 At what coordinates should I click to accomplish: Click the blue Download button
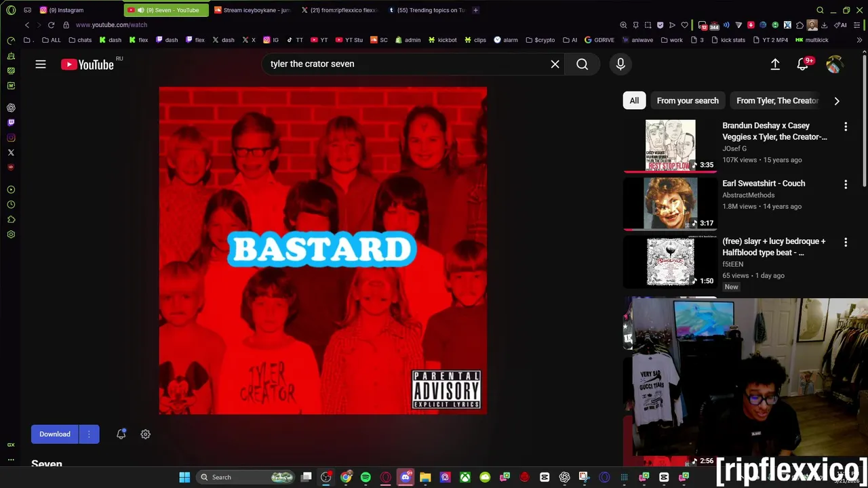click(55, 434)
